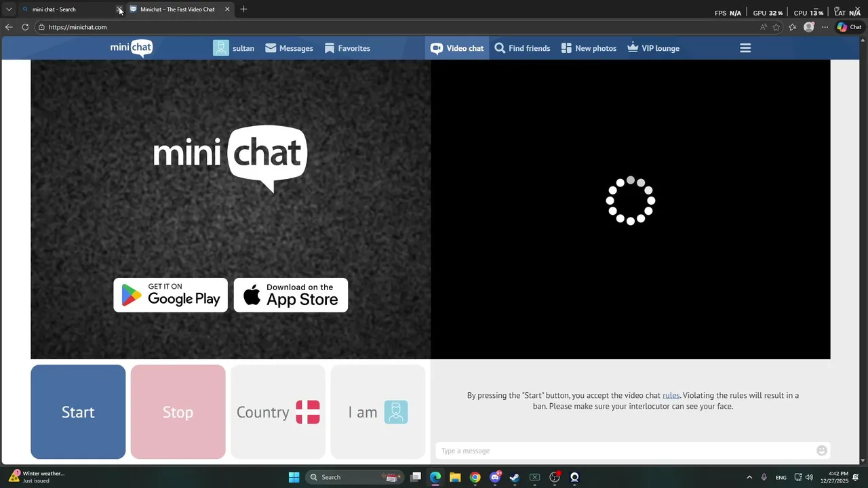Open a new browser tab

[243, 9]
